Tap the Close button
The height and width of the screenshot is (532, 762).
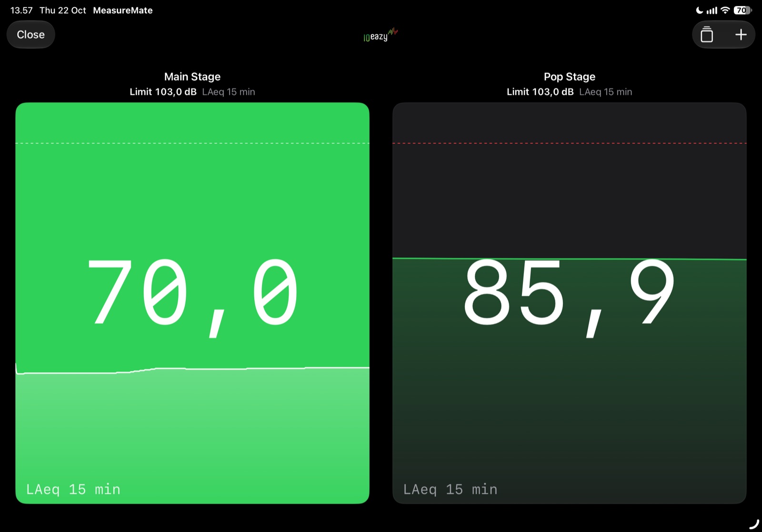(x=31, y=35)
